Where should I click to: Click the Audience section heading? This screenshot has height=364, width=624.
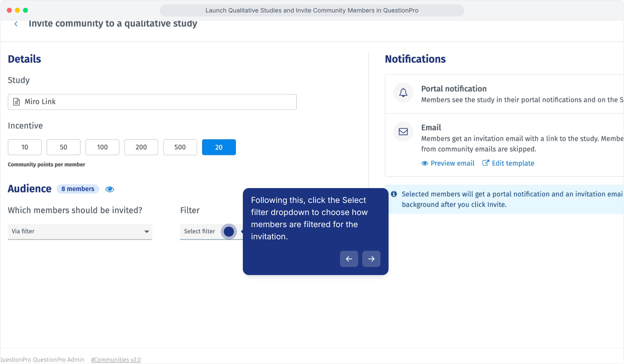click(x=30, y=189)
